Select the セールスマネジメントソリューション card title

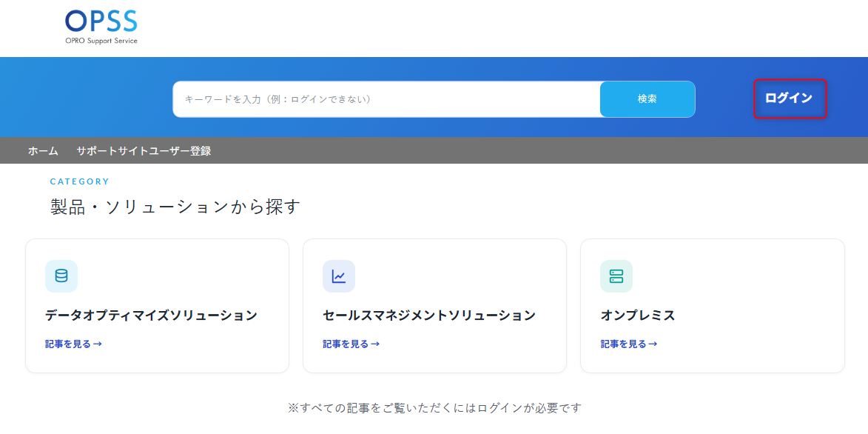click(429, 316)
